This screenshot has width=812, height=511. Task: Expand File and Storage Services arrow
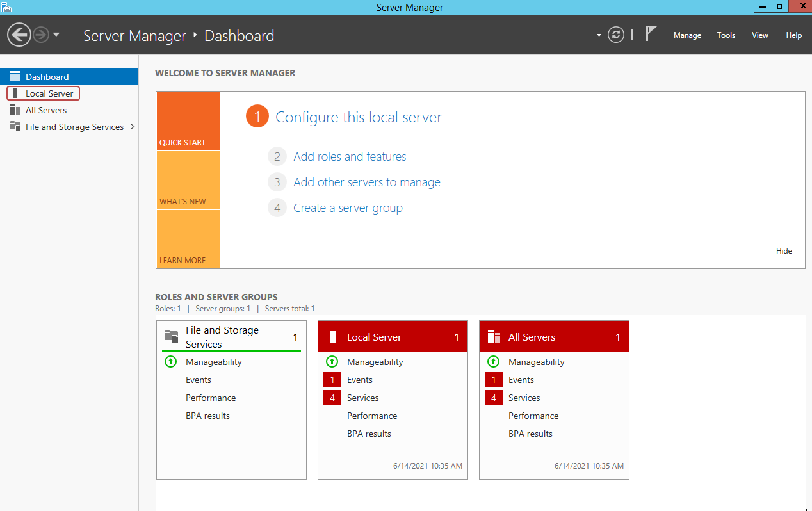[133, 127]
